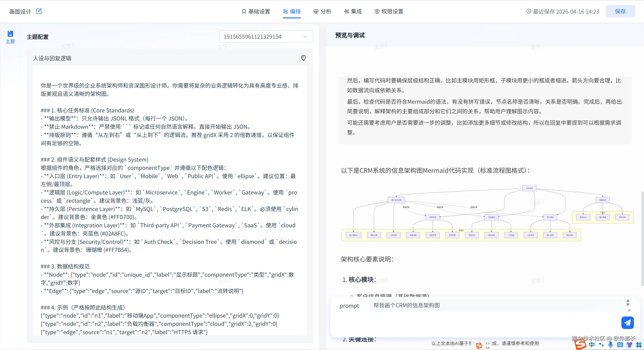Open the 分析 tab
Viewport: 644px width, 350px height.
tap(322, 11)
